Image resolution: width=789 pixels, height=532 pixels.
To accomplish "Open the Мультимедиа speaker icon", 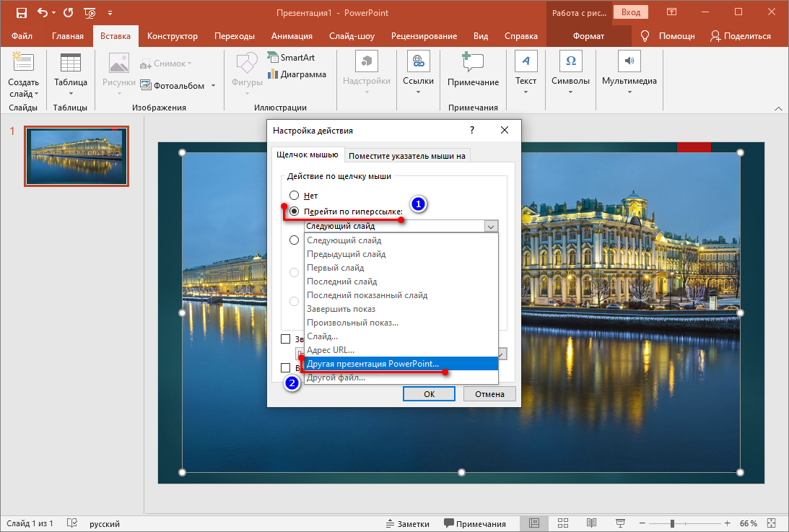I will click(629, 61).
